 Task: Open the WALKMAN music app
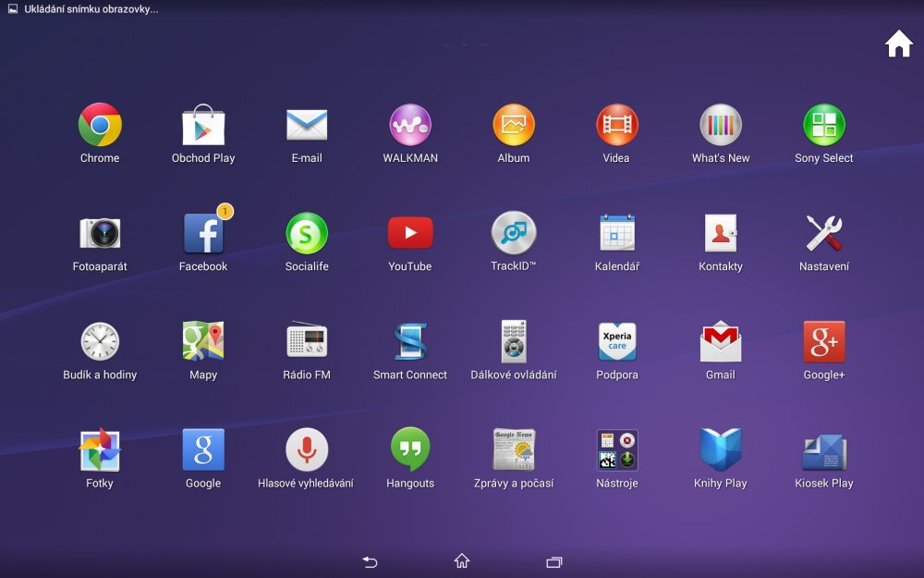coord(409,127)
